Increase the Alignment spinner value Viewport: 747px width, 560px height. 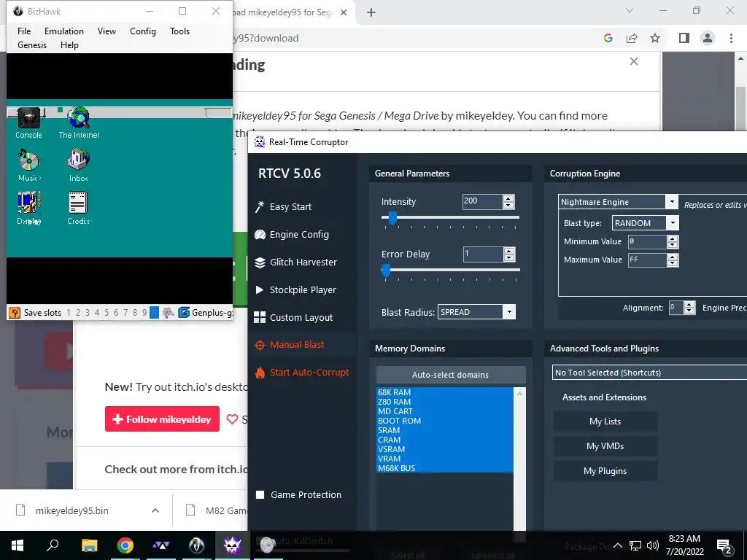pos(689,305)
